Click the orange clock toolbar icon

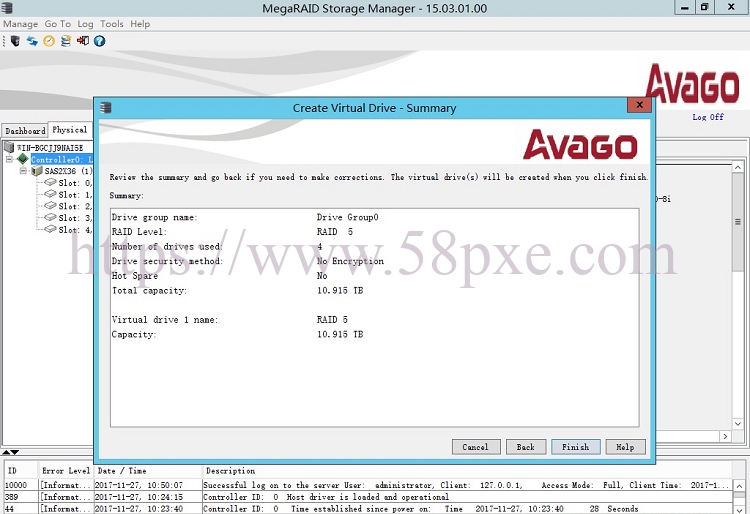49,41
